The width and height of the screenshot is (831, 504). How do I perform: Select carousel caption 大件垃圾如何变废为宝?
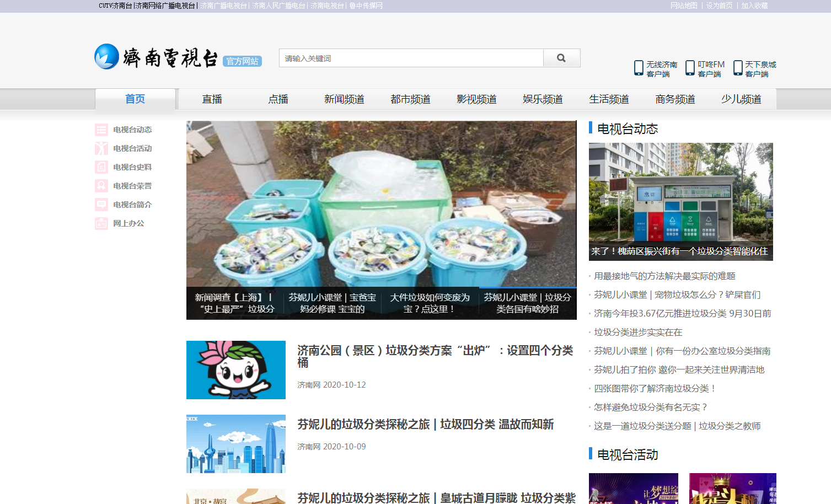pyautogui.click(x=430, y=303)
